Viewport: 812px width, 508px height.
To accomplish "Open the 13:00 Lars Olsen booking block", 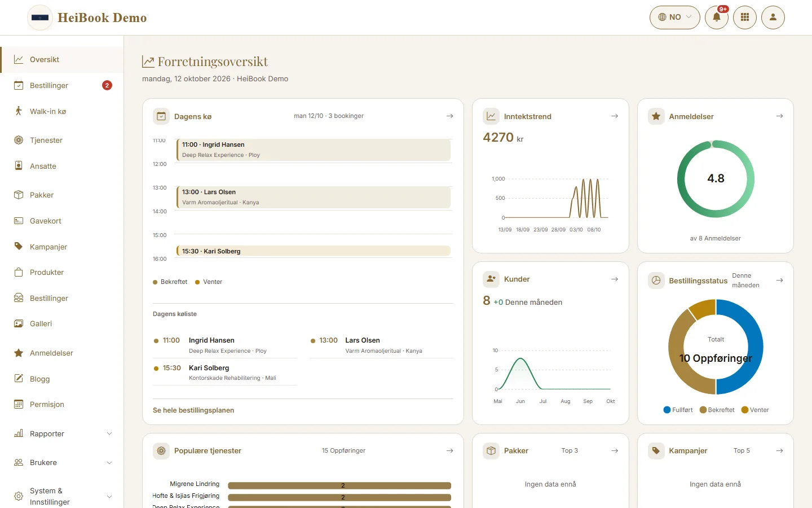I will point(314,197).
